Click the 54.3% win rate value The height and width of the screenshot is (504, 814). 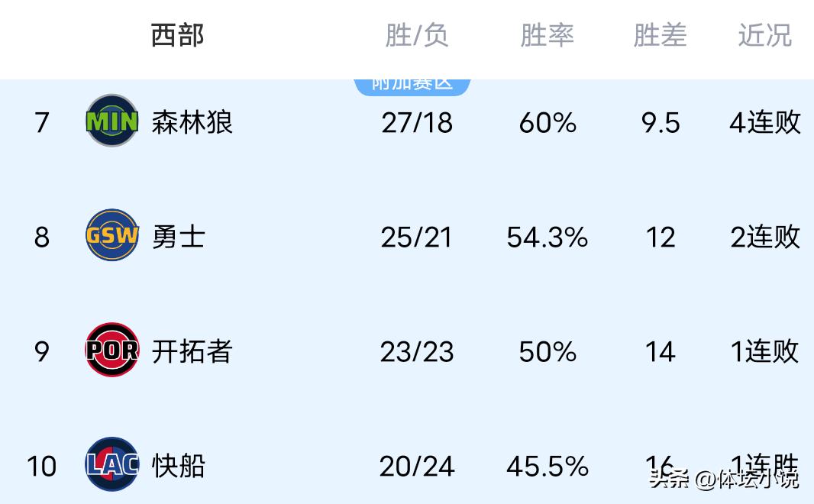click(x=547, y=237)
